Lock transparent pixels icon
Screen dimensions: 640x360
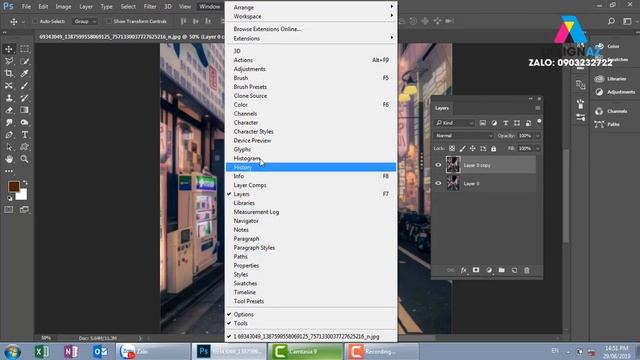(x=452, y=149)
